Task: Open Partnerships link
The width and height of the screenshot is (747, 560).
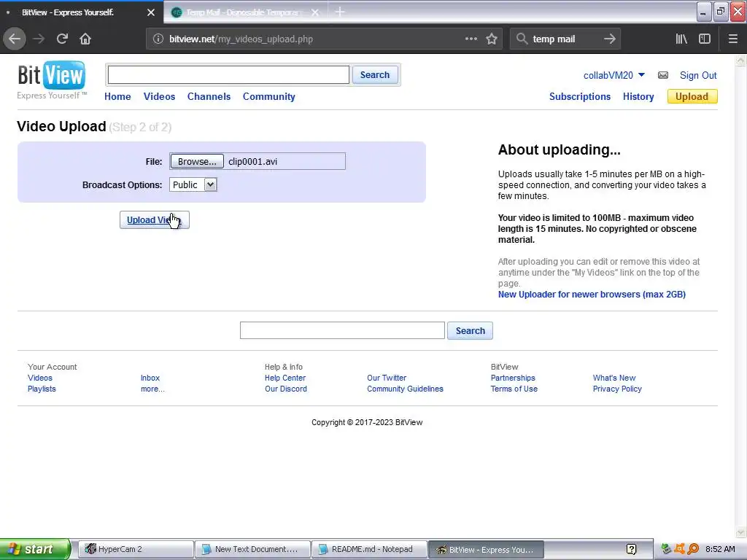Action: (513, 378)
